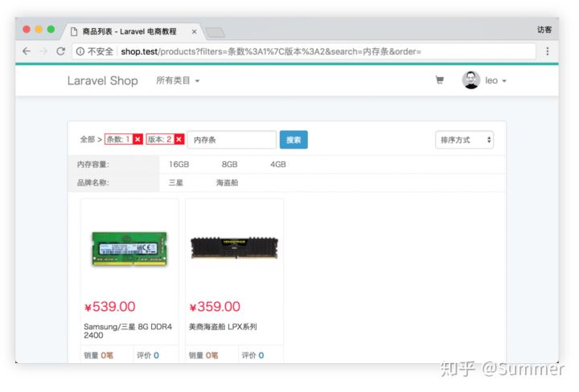Open the browser three-dot menu
This screenshot has height=392, width=579.
tap(548, 51)
